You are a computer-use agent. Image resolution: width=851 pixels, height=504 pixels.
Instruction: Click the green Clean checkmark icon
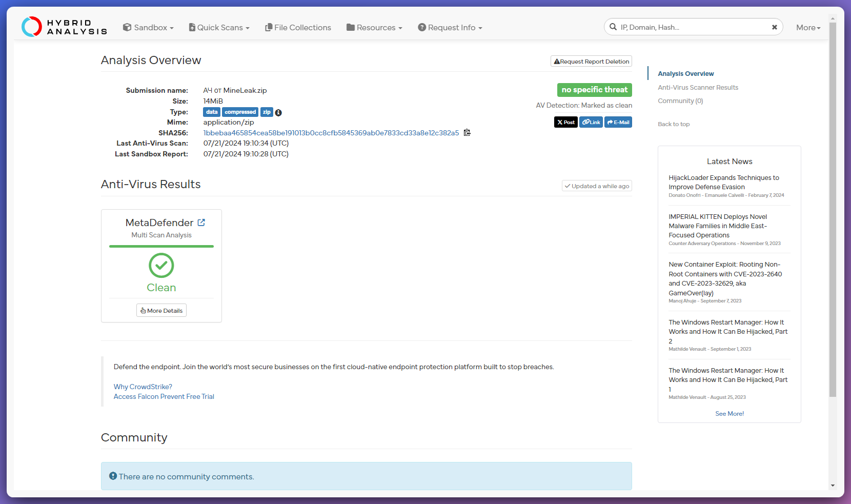161,266
